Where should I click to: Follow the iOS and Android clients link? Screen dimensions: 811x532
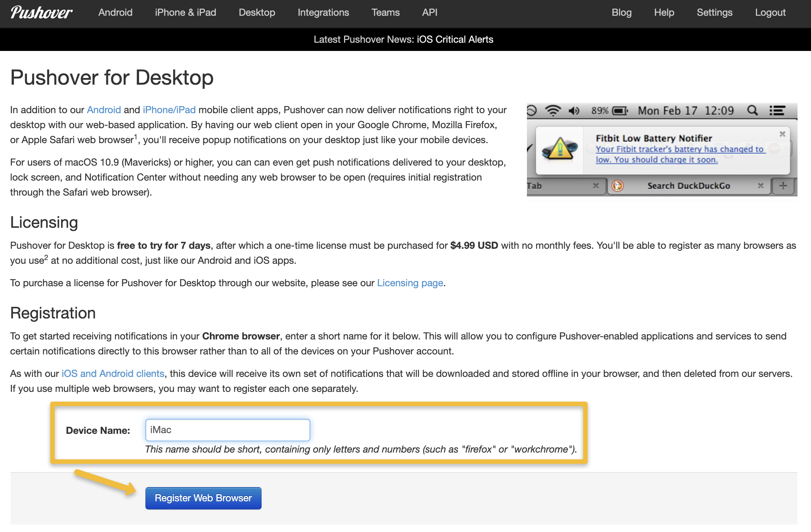(113, 374)
